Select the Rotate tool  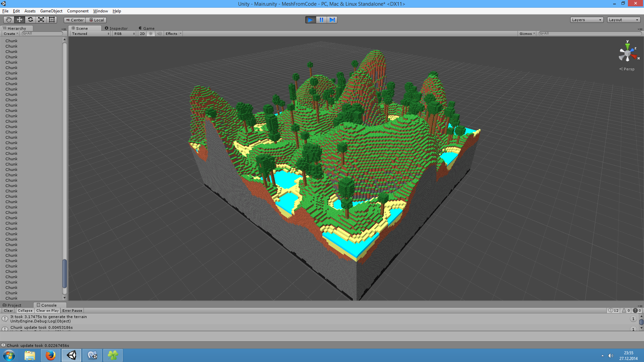coord(30,20)
